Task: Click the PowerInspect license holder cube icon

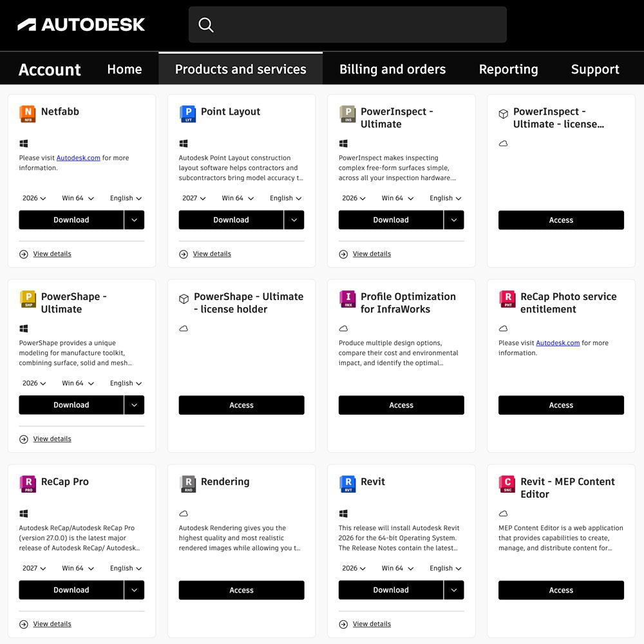Action: pos(503,114)
